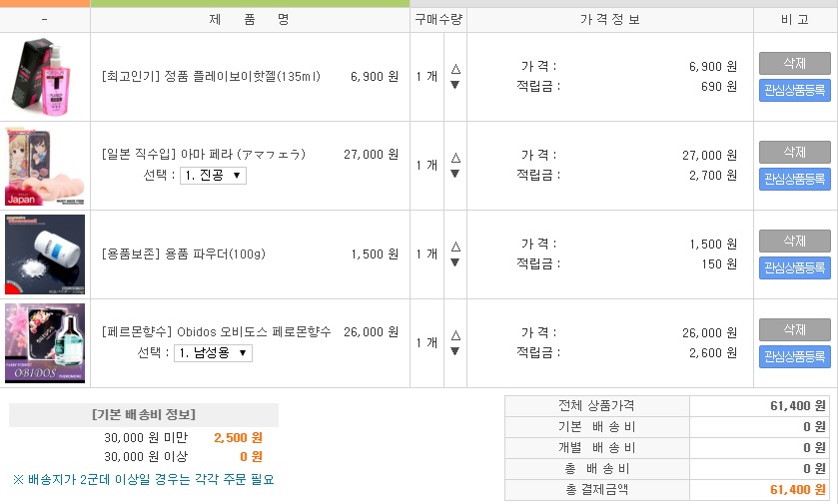Increase quantity of 아마 페라 item
838x504 pixels.
coord(455,158)
